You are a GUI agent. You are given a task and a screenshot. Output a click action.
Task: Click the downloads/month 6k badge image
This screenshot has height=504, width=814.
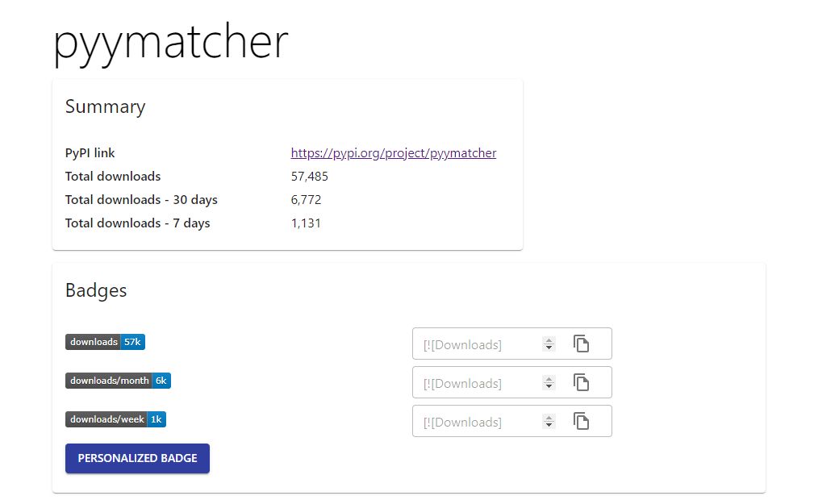click(118, 381)
